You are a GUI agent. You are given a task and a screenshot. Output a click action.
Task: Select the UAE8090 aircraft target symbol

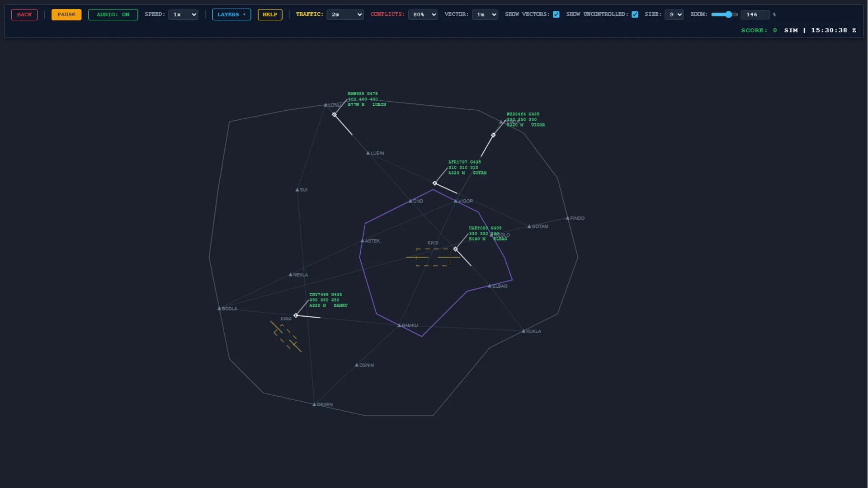tap(455, 249)
